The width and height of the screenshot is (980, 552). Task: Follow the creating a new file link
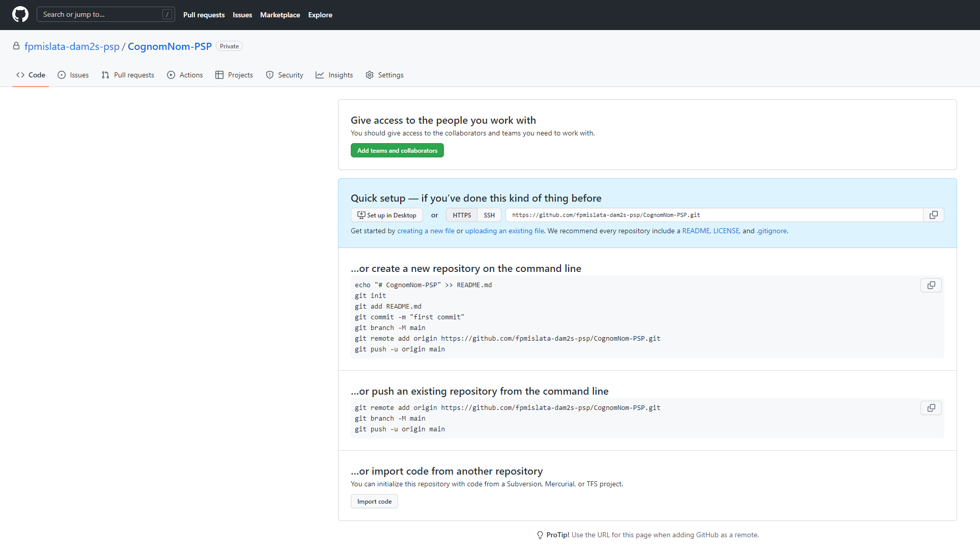[426, 231]
